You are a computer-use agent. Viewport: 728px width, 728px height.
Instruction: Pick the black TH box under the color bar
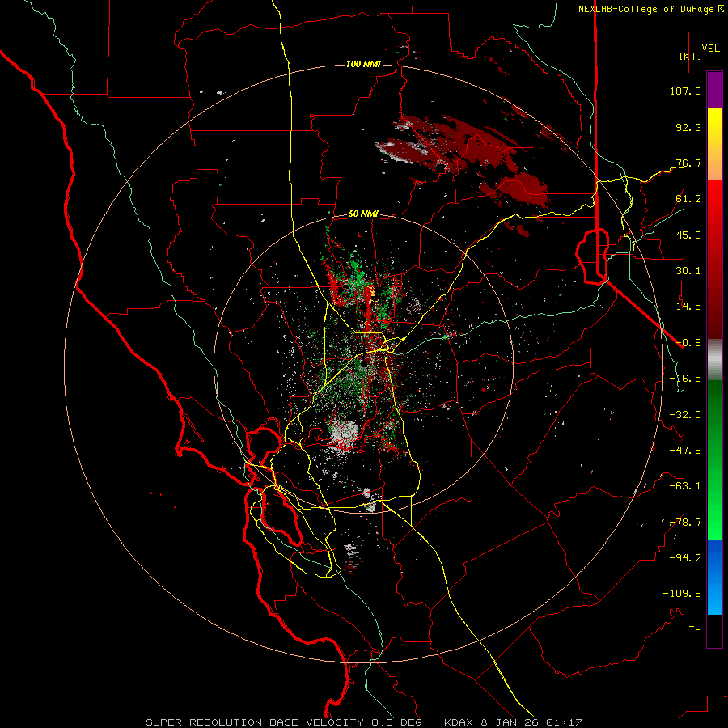(x=714, y=631)
